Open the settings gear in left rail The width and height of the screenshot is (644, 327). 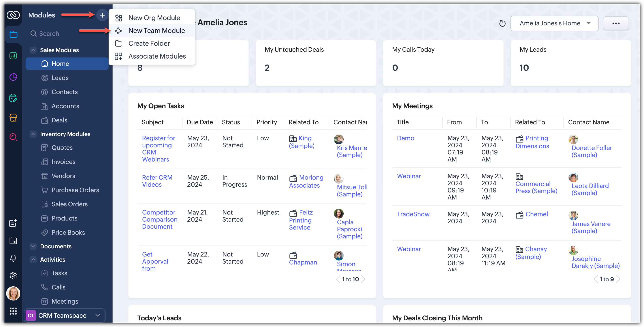[x=13, y=276]
